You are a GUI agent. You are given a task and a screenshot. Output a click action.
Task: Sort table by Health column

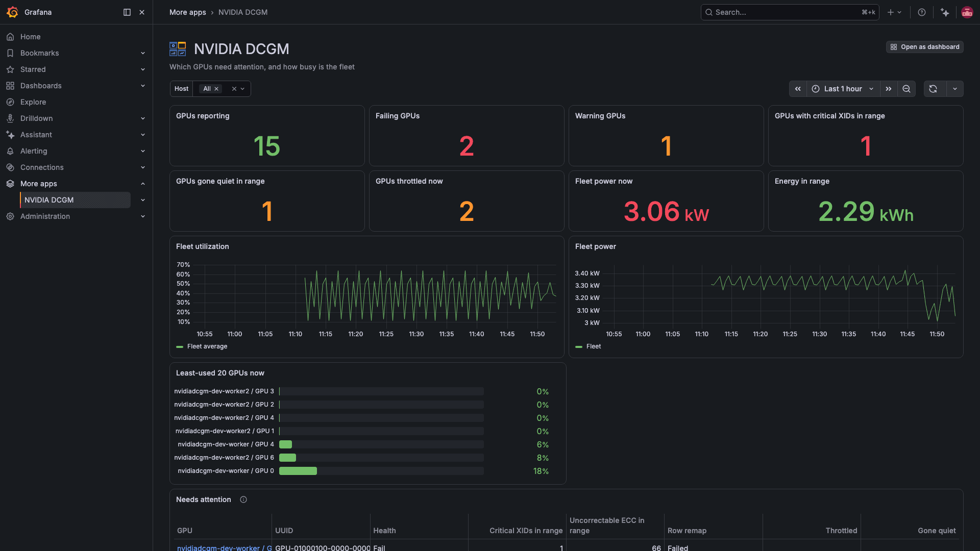click(x=384, y=531)
